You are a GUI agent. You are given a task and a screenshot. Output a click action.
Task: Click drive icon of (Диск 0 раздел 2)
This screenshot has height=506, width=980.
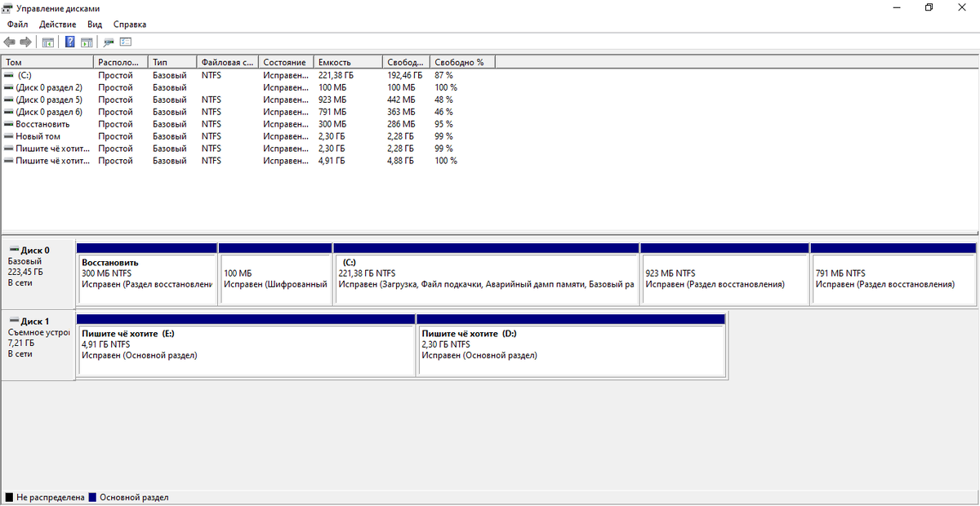9,87
